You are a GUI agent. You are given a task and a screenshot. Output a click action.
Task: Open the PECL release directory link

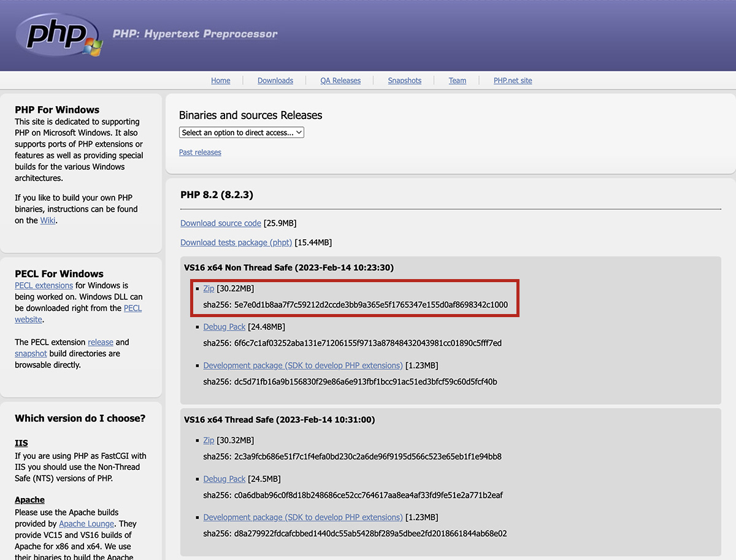[101, 342]
